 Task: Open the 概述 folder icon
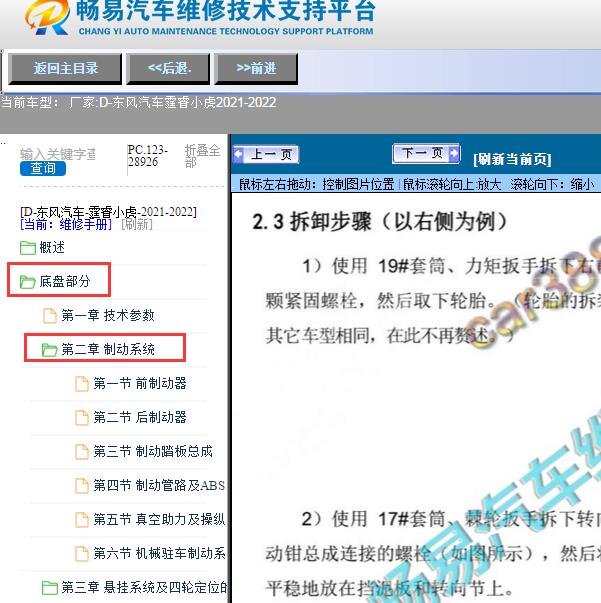click(28, 248)
